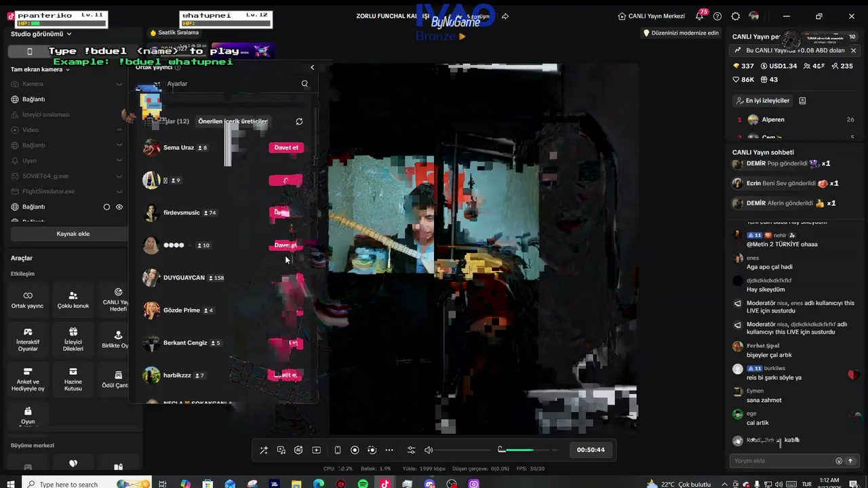This screenshot has height=488, width=868.
Task: Click the profile avatar in title bar
Action: 754,16
